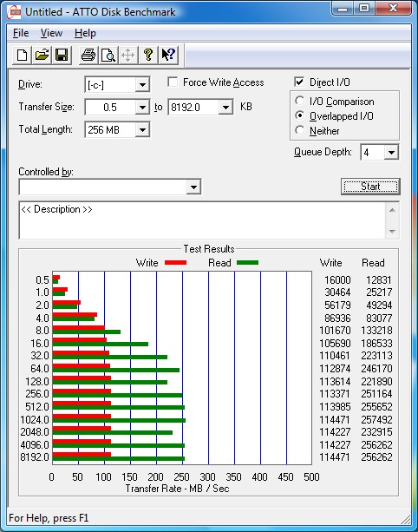Close the ATTO Disk Benchmark window
Viewport: 418px width, 532px height.
392,8
